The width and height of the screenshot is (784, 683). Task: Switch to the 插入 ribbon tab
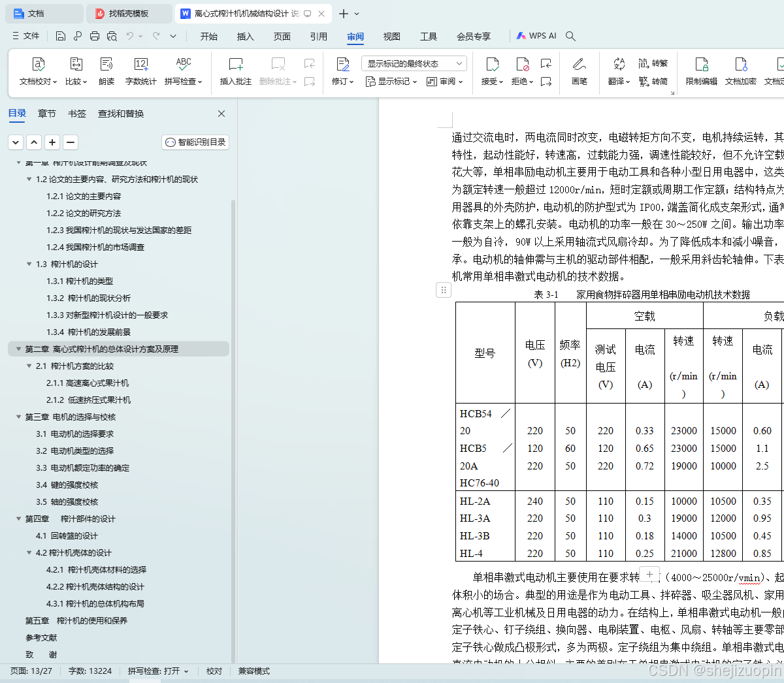click(246, 37)
